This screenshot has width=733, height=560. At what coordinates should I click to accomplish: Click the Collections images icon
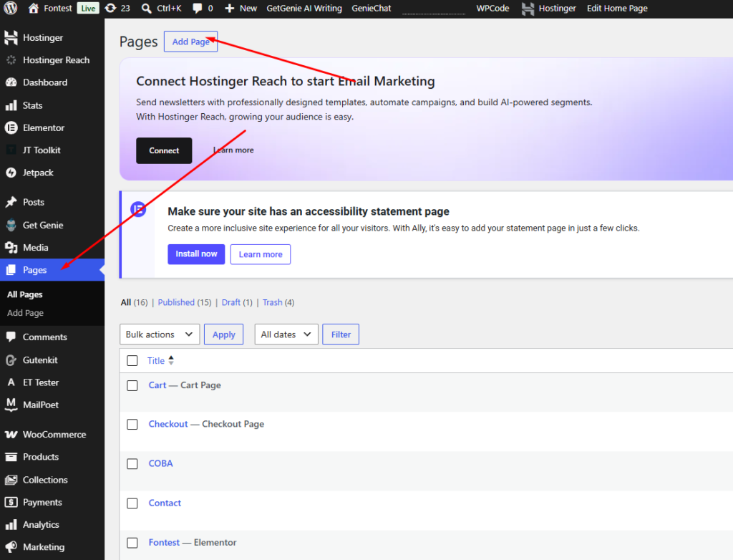click(11, 480)
